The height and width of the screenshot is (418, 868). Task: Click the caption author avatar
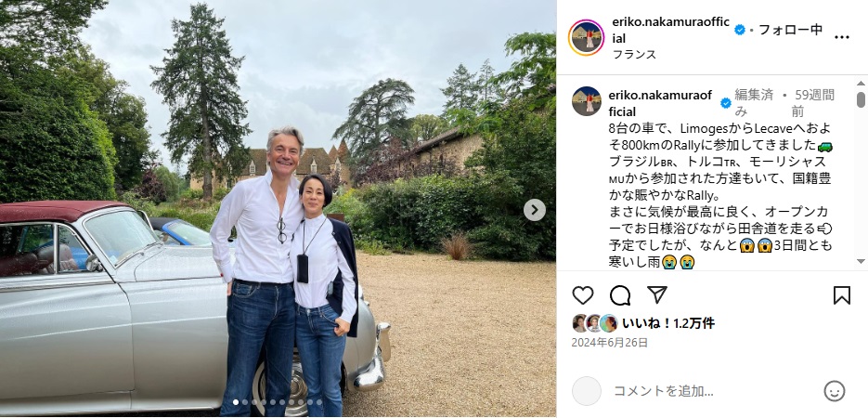click(x=586, y=101)
